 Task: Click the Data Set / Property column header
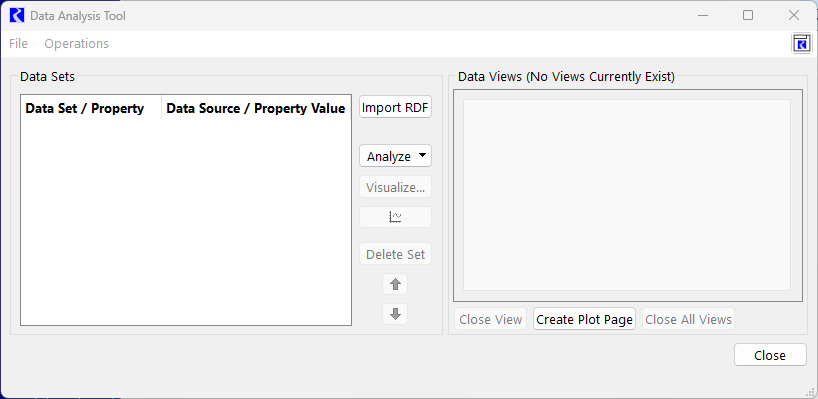(x=85, y=108)
